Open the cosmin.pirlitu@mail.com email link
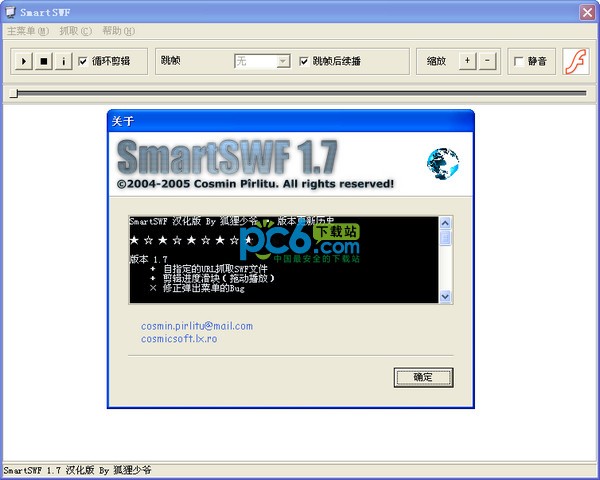Screen dimensions: 600x480 (197, 326)
